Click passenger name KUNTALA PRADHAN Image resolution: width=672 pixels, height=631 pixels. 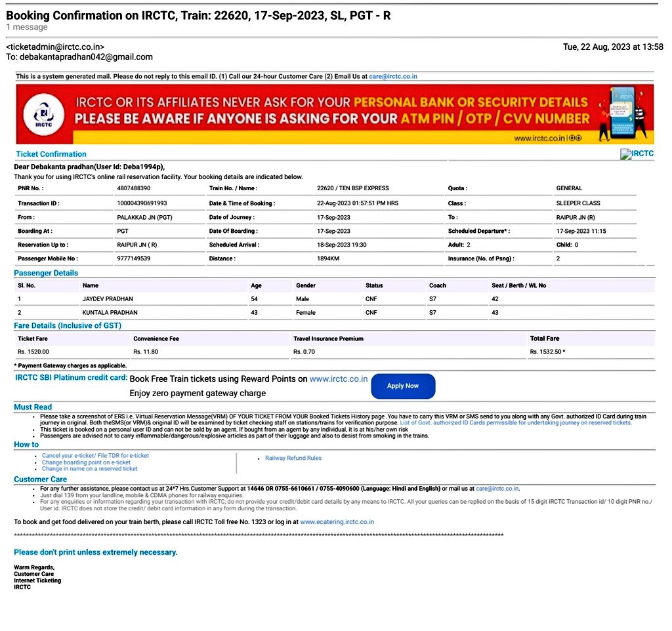110,313
